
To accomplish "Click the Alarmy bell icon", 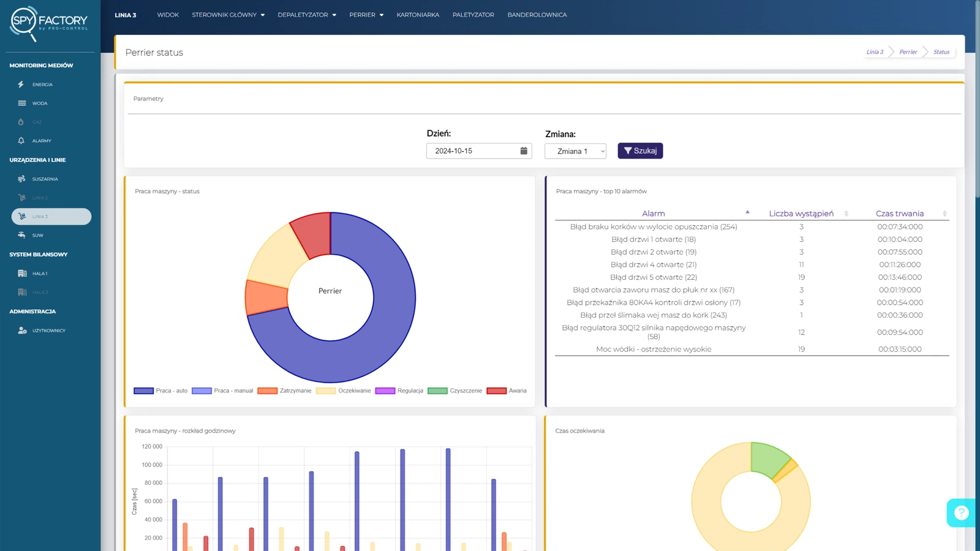I will tap(21, 141).
